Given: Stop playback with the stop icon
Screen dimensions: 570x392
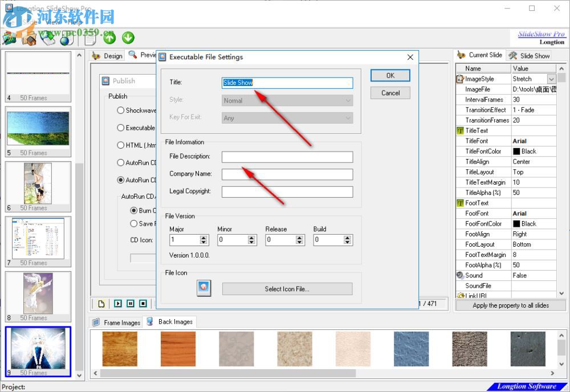Looking at the screenshot, I should point(142,303).
